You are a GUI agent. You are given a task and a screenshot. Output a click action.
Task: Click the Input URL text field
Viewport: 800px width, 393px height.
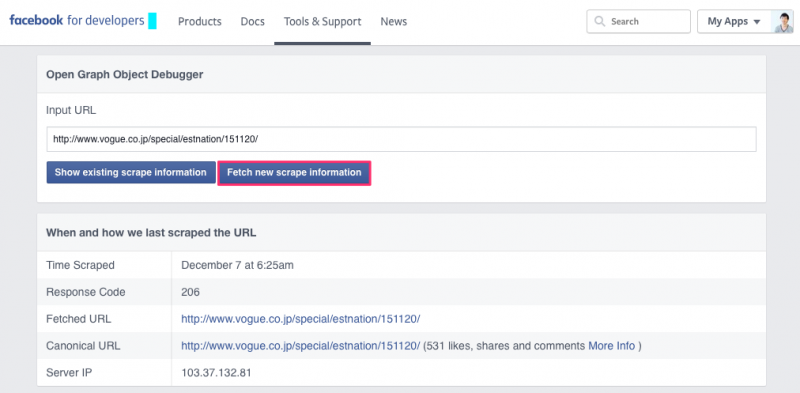tap(401, 139)
